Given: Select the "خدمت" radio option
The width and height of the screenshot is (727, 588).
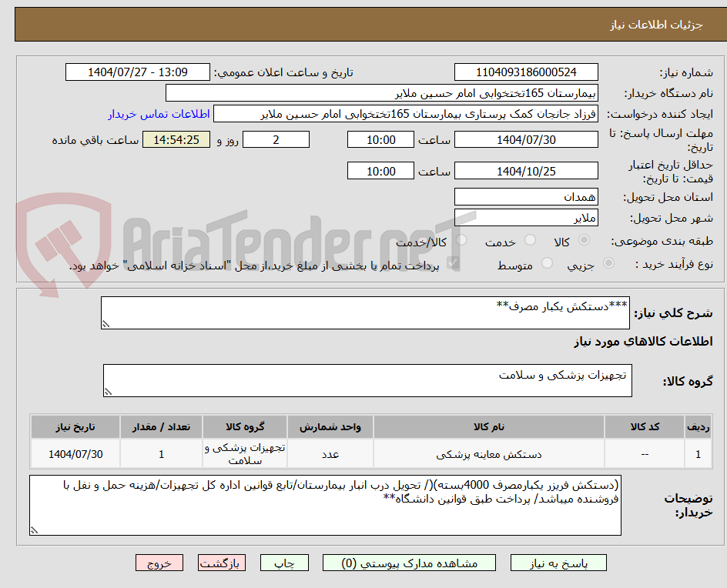Looking at the screenshot, I should [x=529, y=240].
